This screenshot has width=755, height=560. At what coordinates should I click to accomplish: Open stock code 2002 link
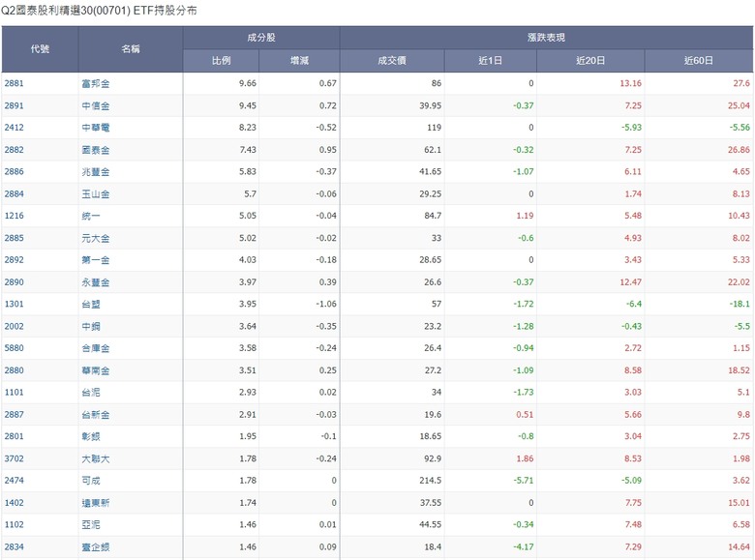coord(14,326)
